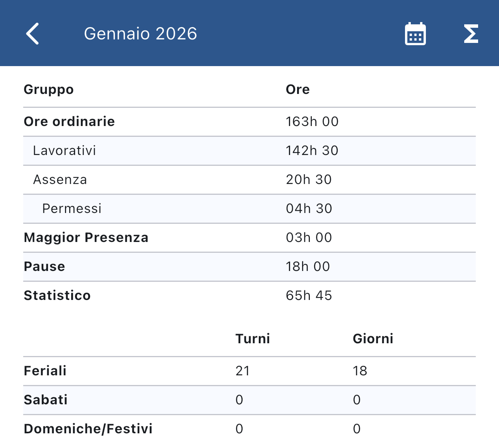Click the Ore column header
The image size is (499, 448).
[297, 90]
